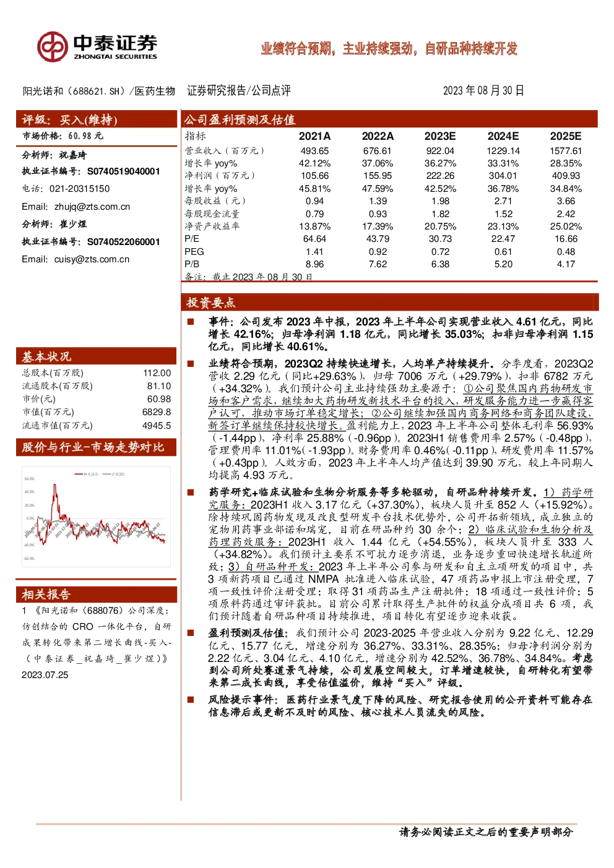The image size is (614, 868).
Task: Click the 营业收入（百万元）row label
Action: click(x=226, y=151)
